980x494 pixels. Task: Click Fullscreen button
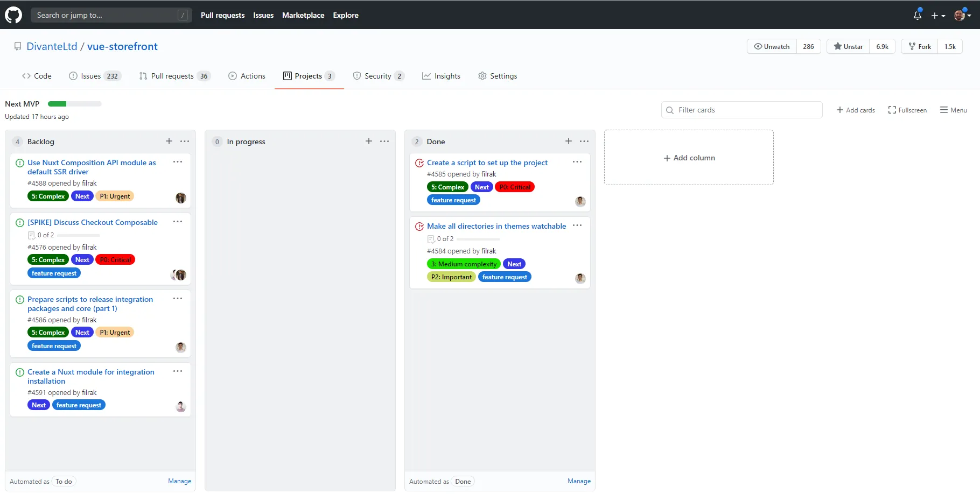tap(907, 110)
